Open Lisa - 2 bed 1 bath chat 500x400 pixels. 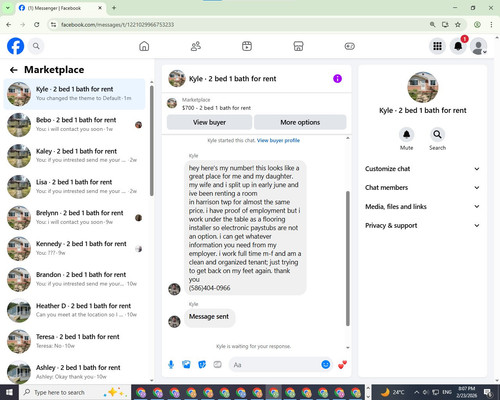(x=75, y=187)
